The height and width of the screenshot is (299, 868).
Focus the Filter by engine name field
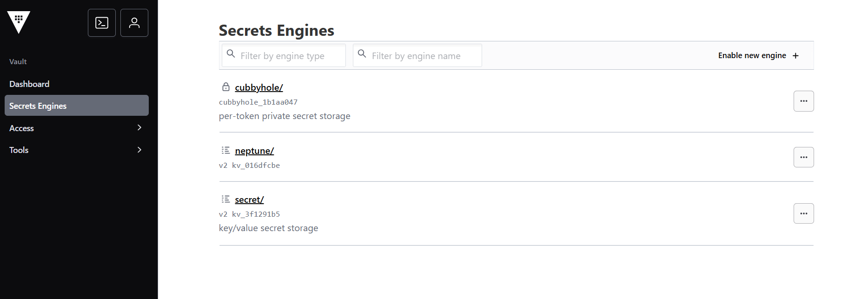pyautogui.click(x=417, y=55)
